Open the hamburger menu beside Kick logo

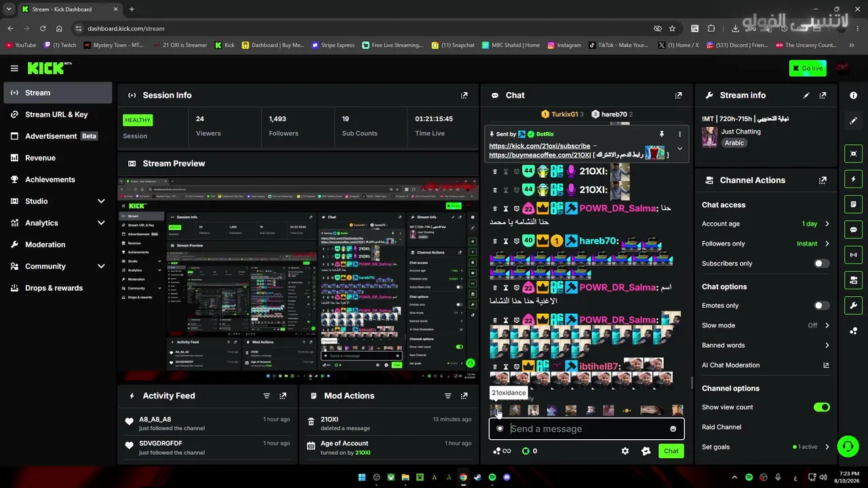tap(14, 68)
